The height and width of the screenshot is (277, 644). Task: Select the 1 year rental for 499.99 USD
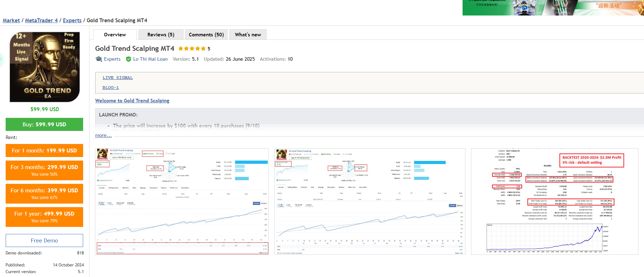point(44,217)
